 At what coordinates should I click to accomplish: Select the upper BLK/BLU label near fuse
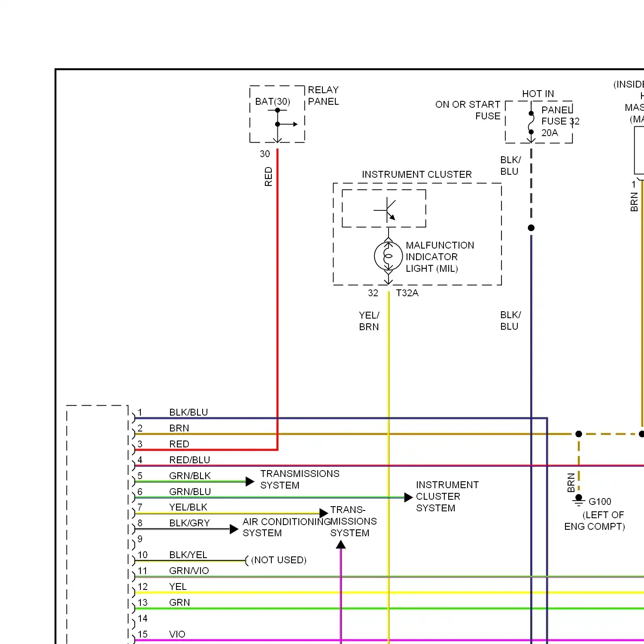coord(510,166)
